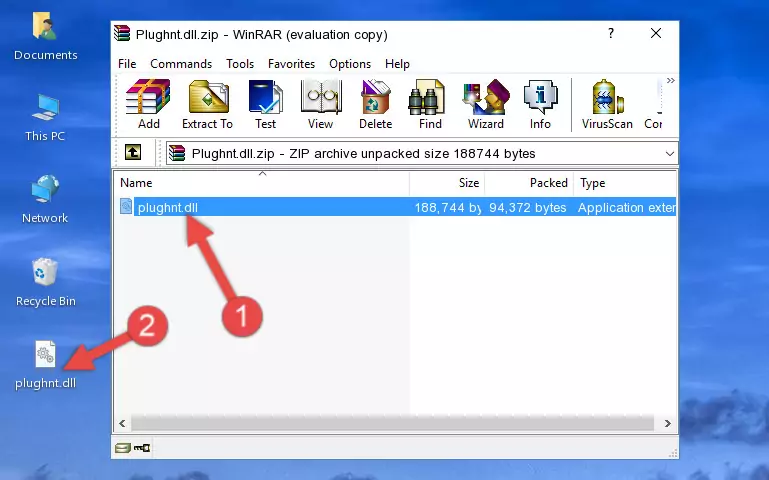Select the This PC desktop icon
The image size is (769, 480).
[x=45, y=118]
